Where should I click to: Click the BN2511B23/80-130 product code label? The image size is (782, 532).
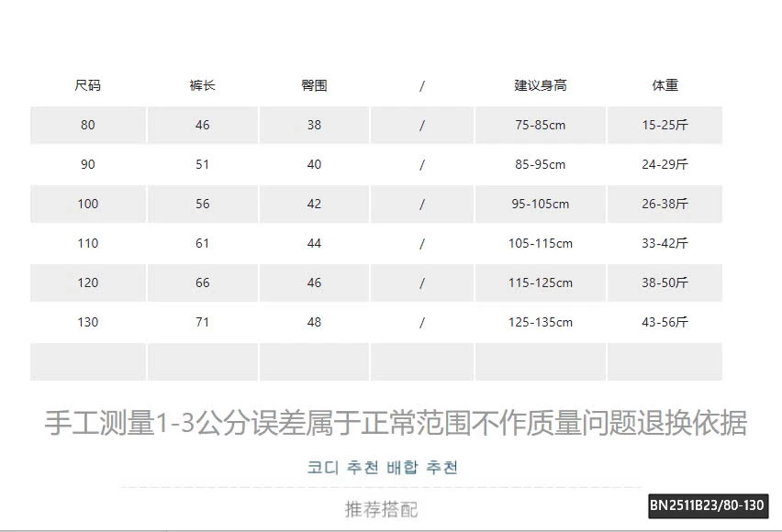point(707,505)
